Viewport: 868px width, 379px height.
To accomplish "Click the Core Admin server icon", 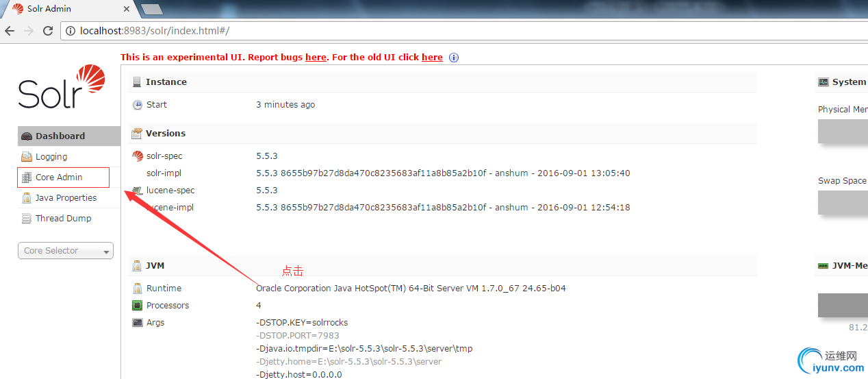I will (27, 178).
